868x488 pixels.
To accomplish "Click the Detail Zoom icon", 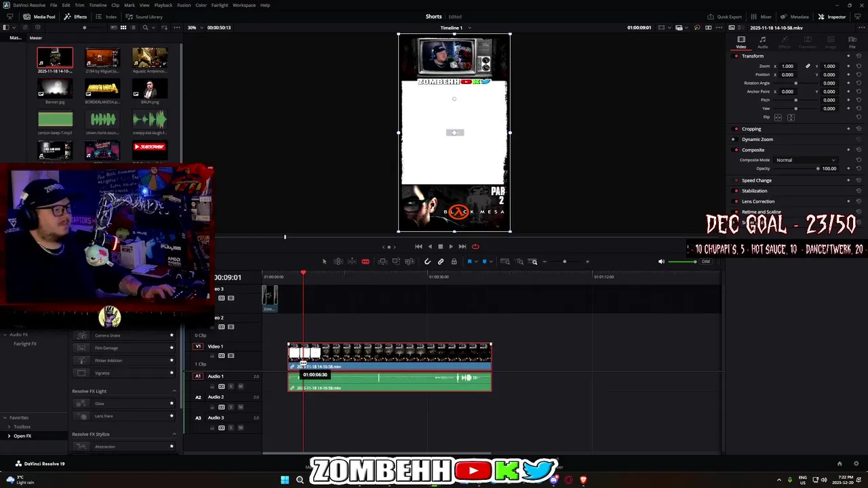I will click(x=520, y=262).
